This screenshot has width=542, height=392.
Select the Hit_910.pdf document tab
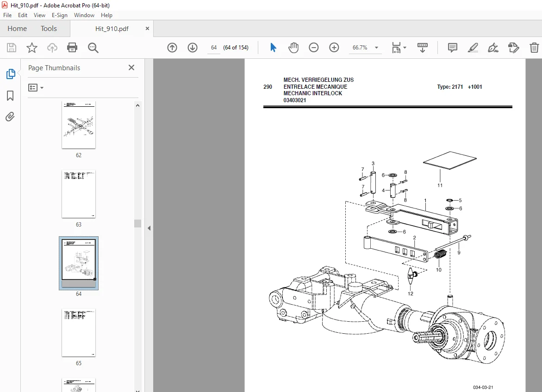(112, 29)
